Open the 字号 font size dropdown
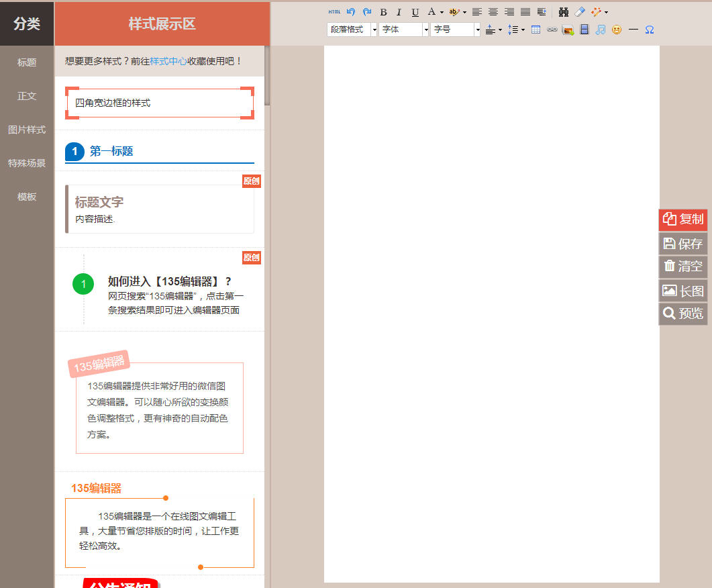Image resolution: width=712 pixels, height=588 pixels. [455, 29]
